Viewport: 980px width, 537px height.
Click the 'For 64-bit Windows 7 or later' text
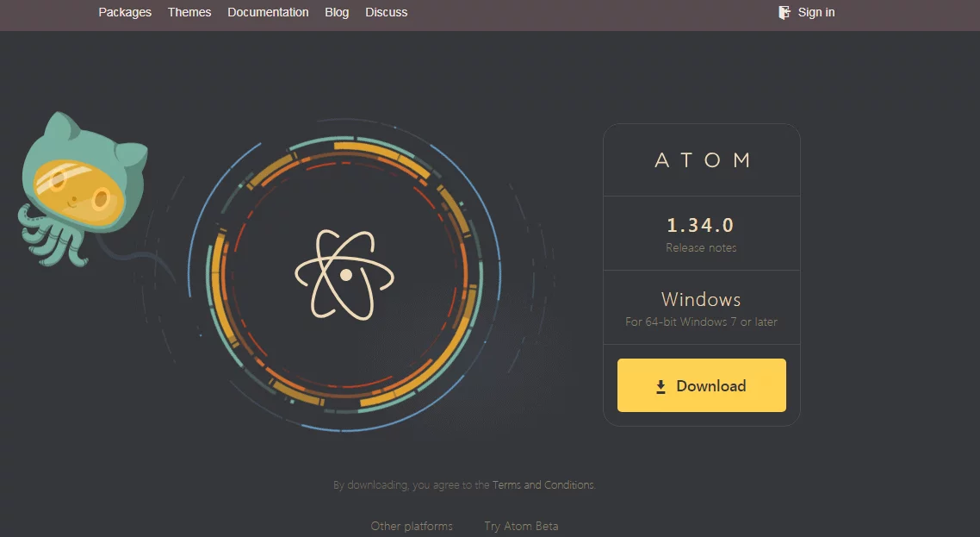point(701,322)
